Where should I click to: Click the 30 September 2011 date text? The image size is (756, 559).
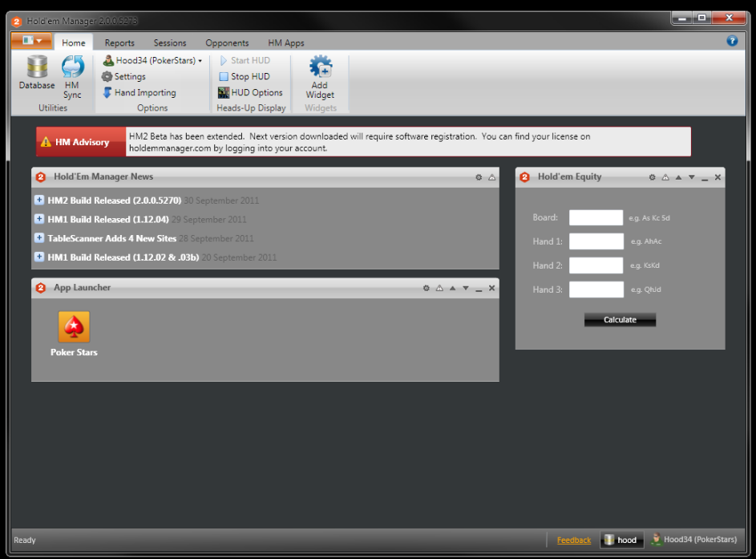[221, 201]
